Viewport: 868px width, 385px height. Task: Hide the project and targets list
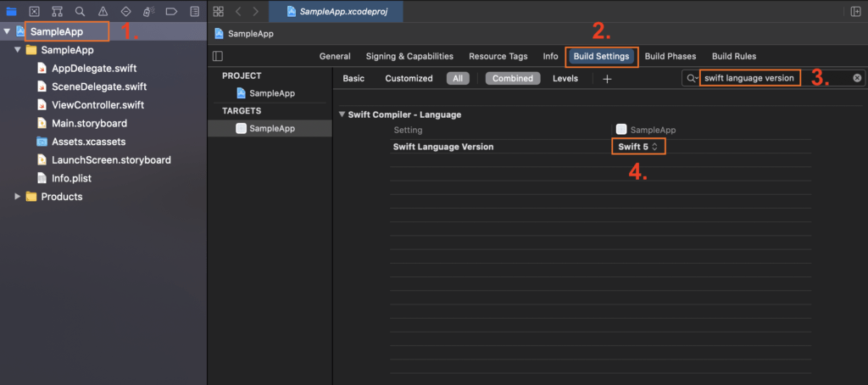click(218, 56)
